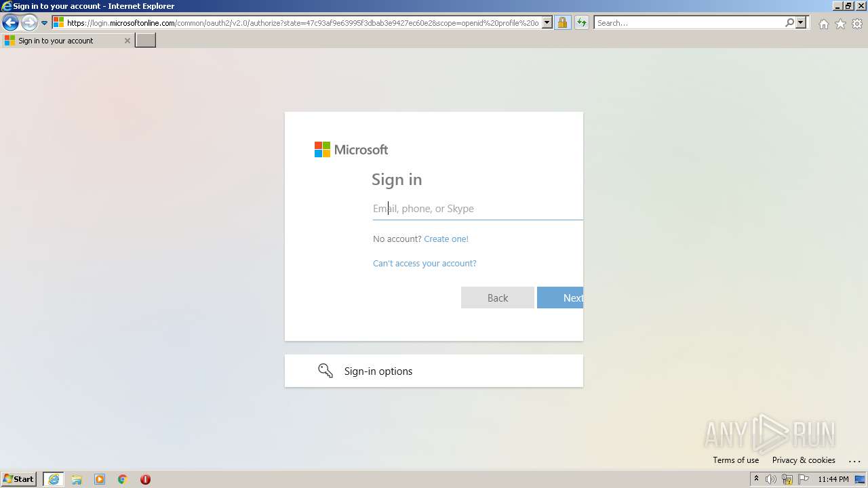Go back using the browser Back arrow
Image resolution: width=868 pixels, height=488 pixels.
[x=10, y=23]
